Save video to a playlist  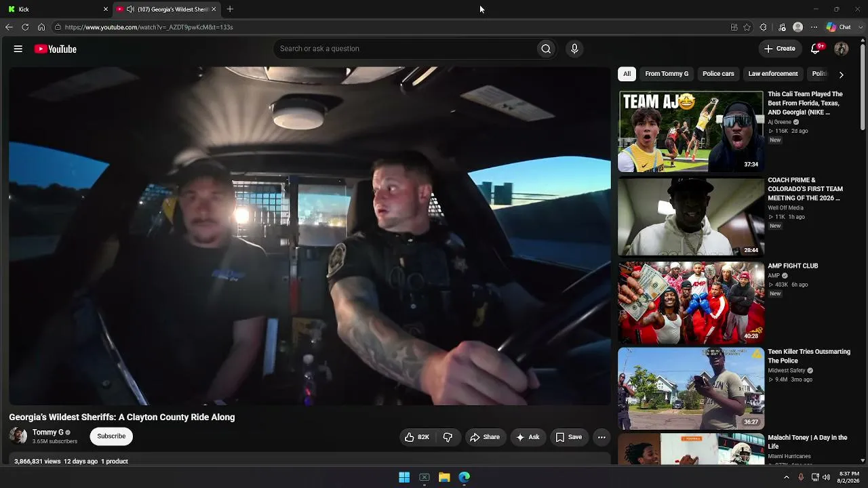pyautogui.click(x=569, y=437)
